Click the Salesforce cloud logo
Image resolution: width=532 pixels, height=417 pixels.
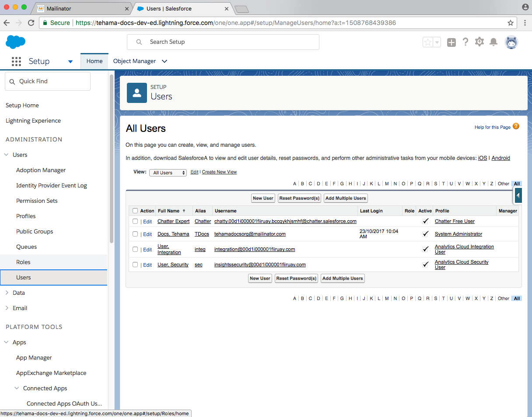[15, 42]
